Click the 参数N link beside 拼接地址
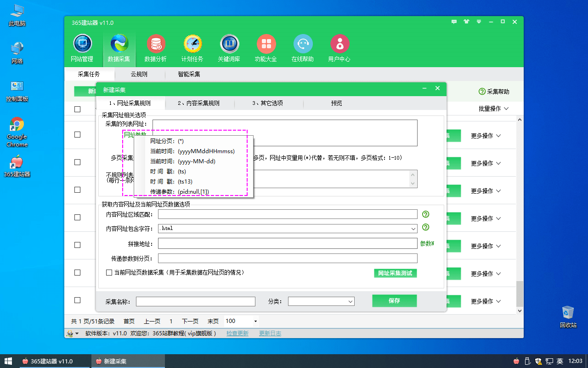The height and width of the screenshot is (368, 588). (427, 243)
